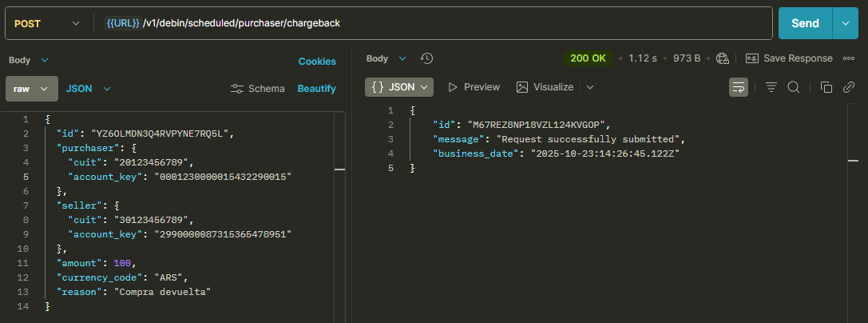Click the link icon in response toolbar
868x323 pixels.
click(849, 87)
